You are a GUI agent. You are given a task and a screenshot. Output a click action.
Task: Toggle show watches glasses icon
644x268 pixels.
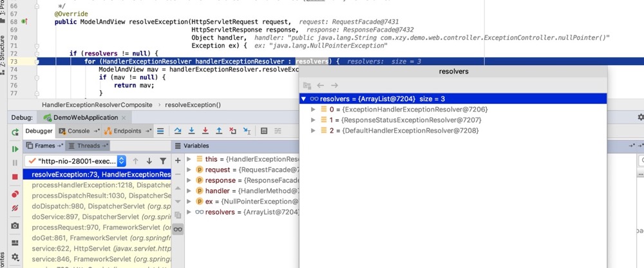pos(178,229)
